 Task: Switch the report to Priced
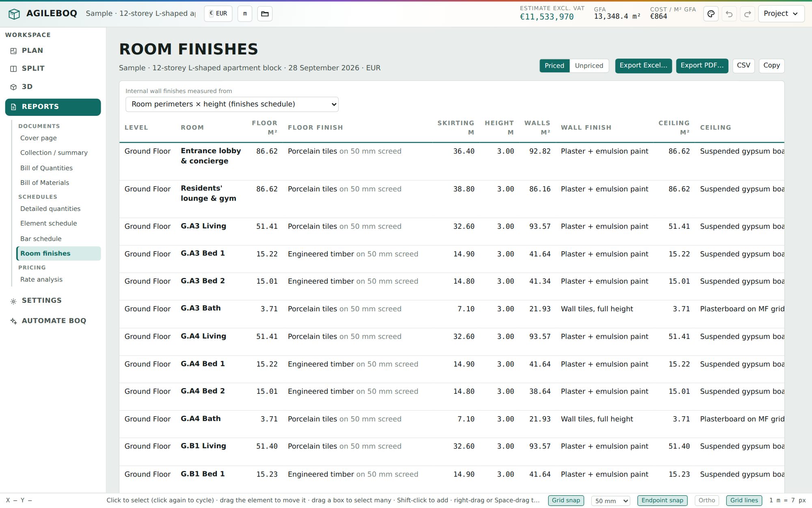[554, 65]
